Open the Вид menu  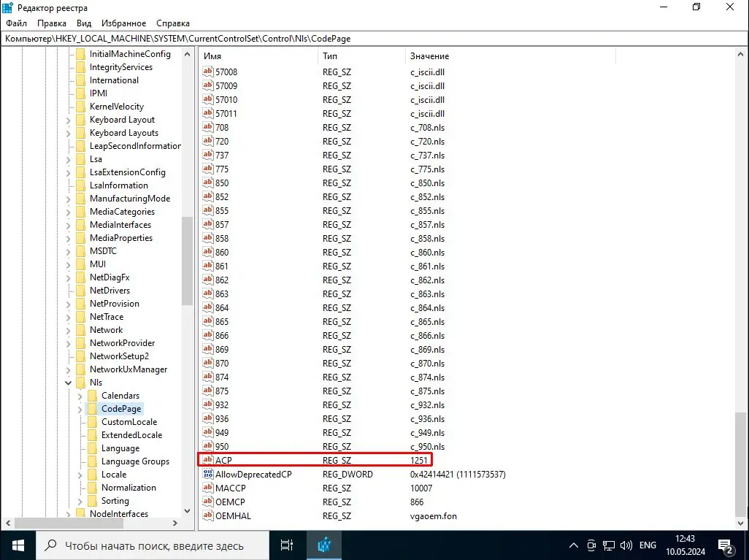83,23
